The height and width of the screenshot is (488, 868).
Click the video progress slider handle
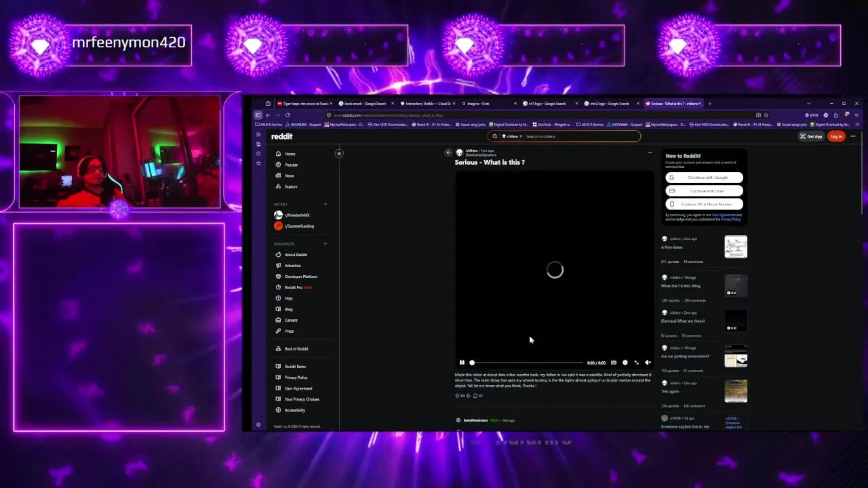point(472,363)
